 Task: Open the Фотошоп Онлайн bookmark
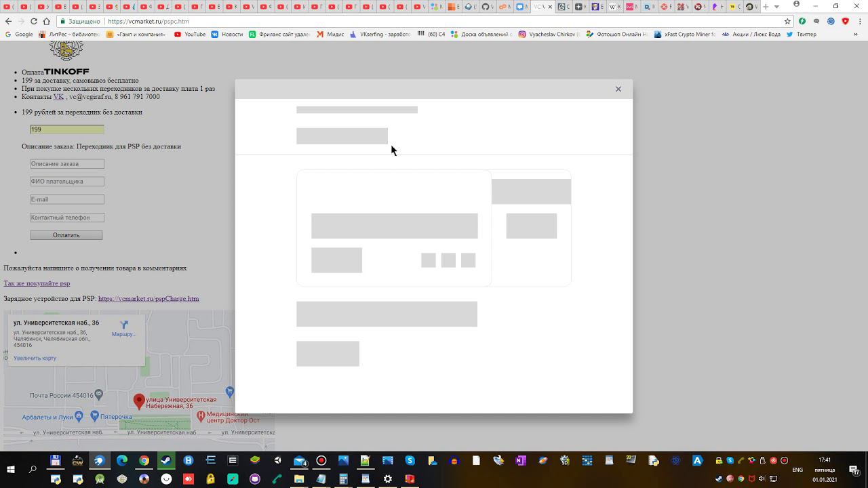[x=617, y=34]
